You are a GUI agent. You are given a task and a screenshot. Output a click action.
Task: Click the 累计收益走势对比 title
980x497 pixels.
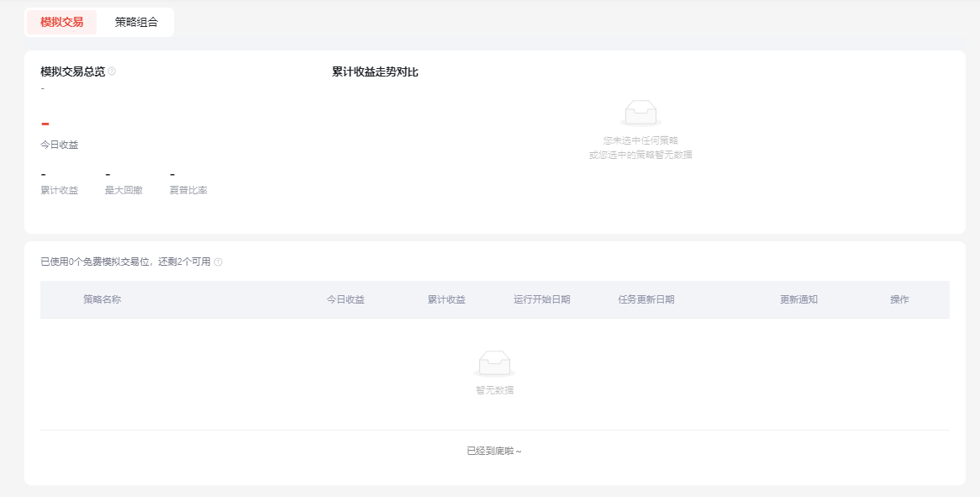(x=375, y=71)
